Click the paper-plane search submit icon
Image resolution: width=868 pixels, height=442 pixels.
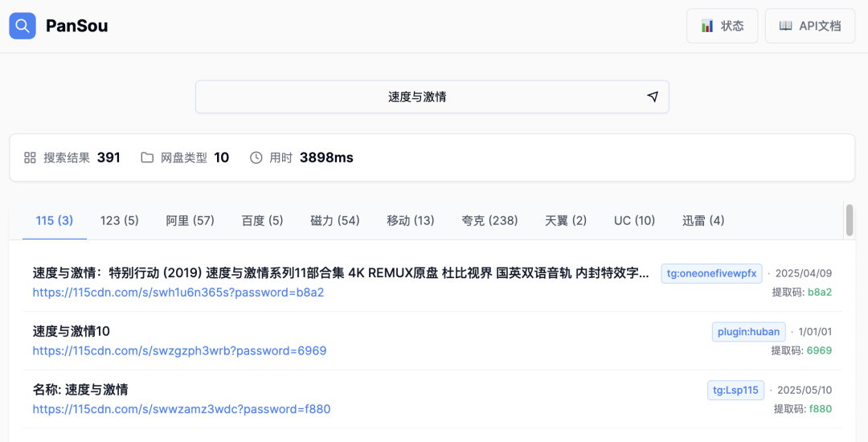[x=653, y=96]
